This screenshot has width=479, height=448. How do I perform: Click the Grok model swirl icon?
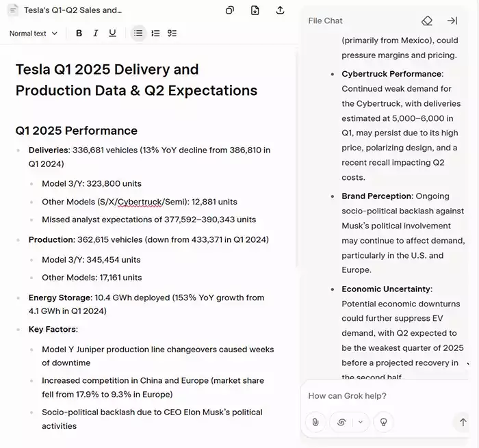click(341, 422)
